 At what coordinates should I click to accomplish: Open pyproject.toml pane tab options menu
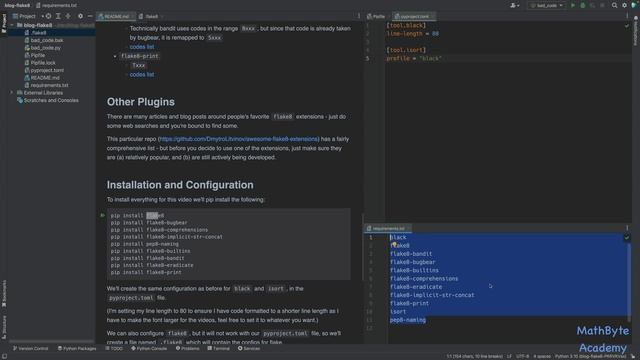tap(627, 16)
